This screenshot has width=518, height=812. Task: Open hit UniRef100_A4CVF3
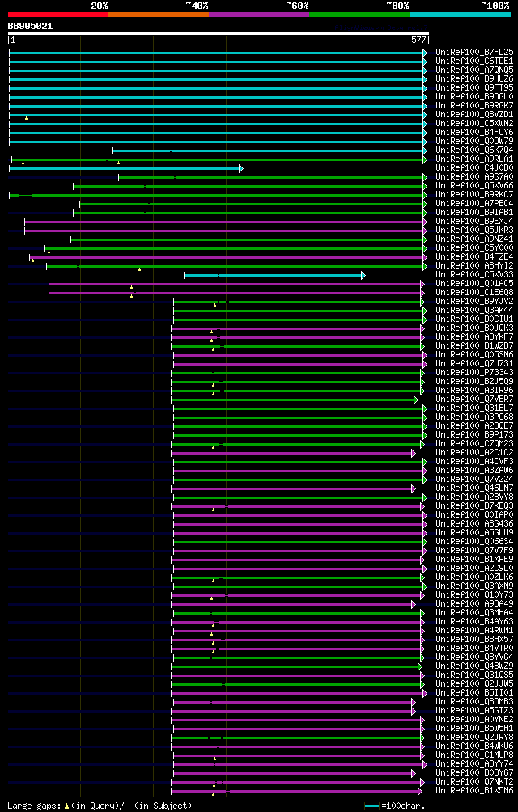coord(474,462)
